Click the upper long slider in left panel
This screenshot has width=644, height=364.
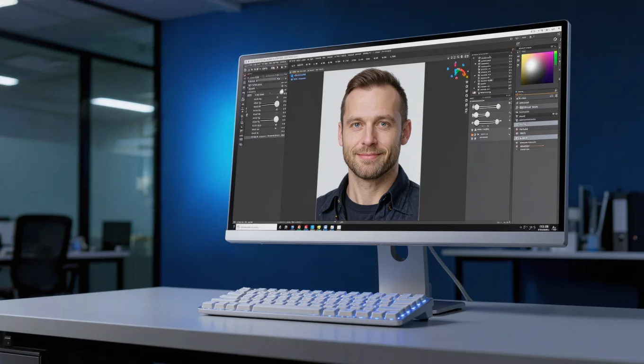click(270, 104)
